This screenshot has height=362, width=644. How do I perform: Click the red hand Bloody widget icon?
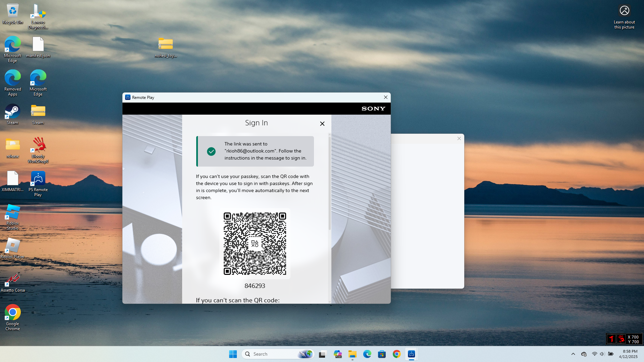point(621,339)
